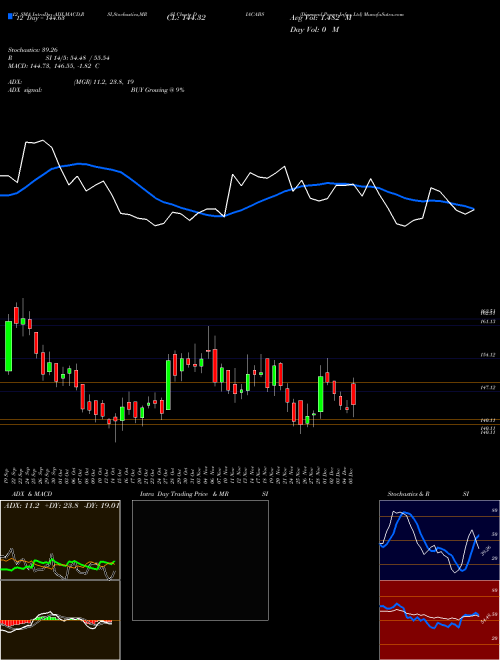Screen dimensions: 500x660
Task: Click the 'ADX: 11.2 +DY: 23.8 -DY: 19.01' header
Action: (x=61, y=506)
